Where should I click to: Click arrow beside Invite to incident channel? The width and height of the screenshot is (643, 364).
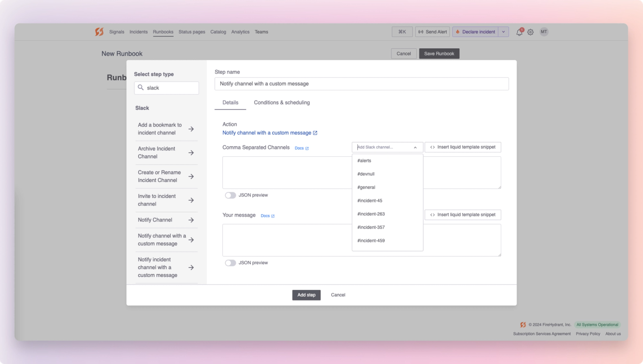point(191,200)
